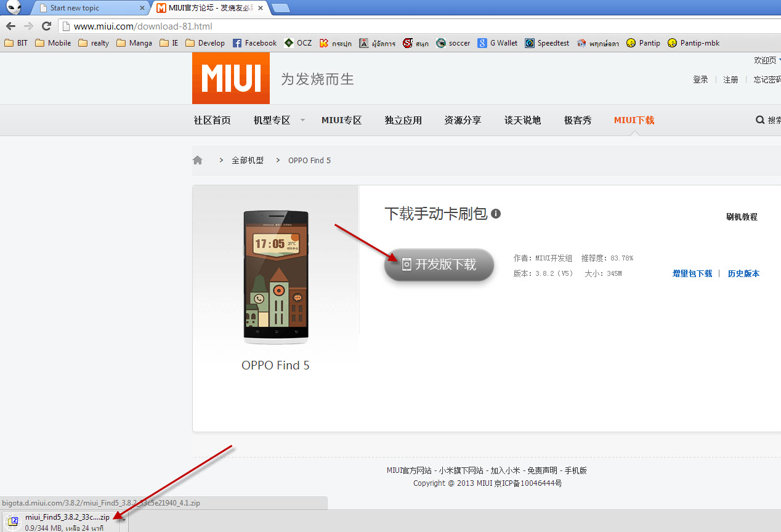
Task: Click the 注册 register link
Action: pos(730,79)
